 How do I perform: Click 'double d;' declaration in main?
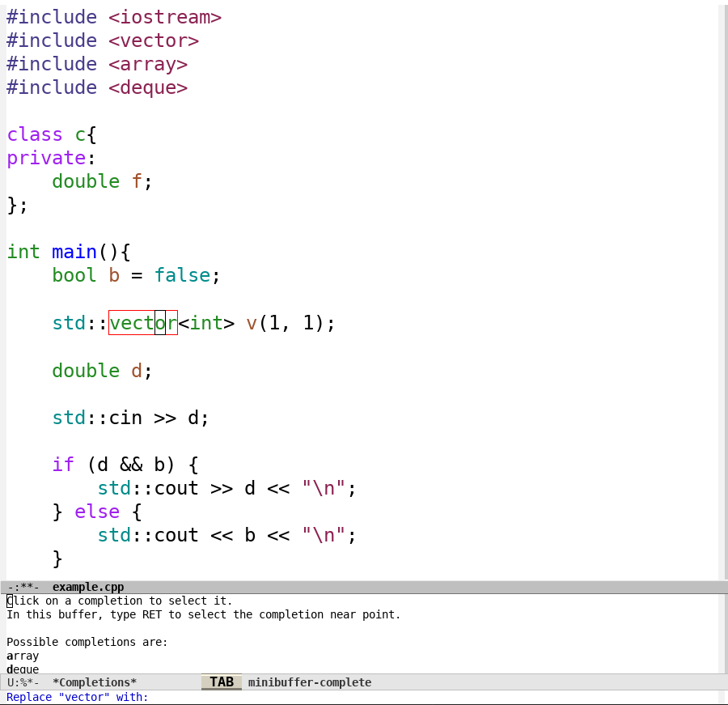point(102,371)
